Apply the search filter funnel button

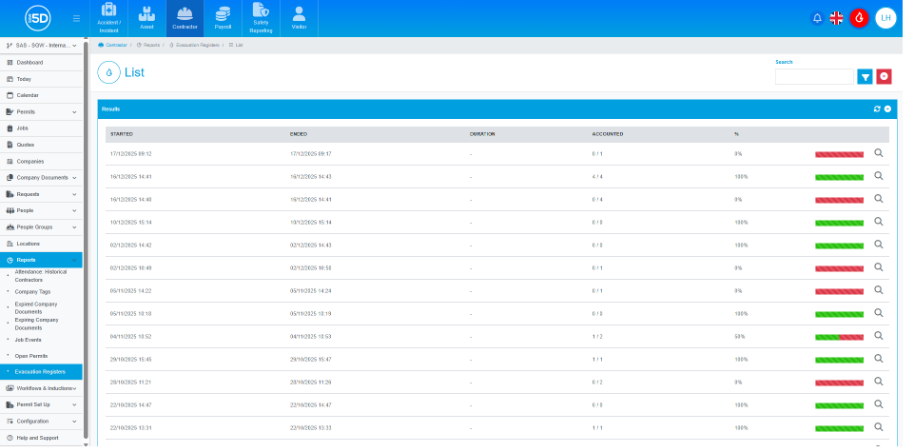click(865, 77)
